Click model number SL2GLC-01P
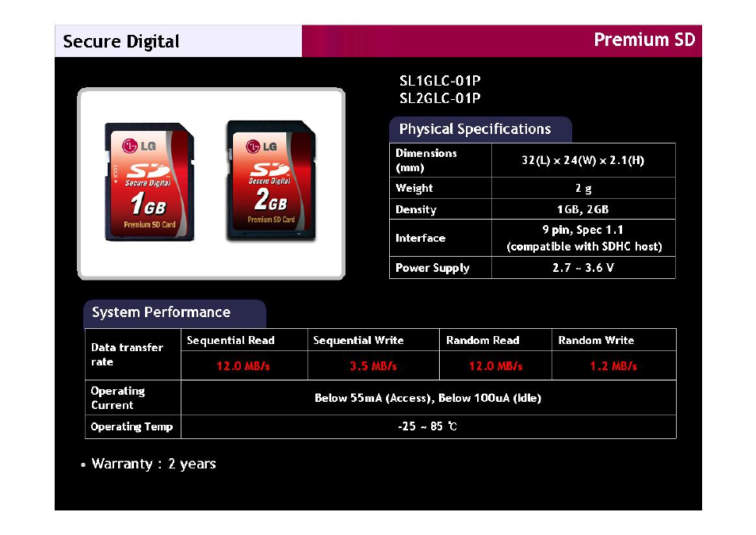 440,98
